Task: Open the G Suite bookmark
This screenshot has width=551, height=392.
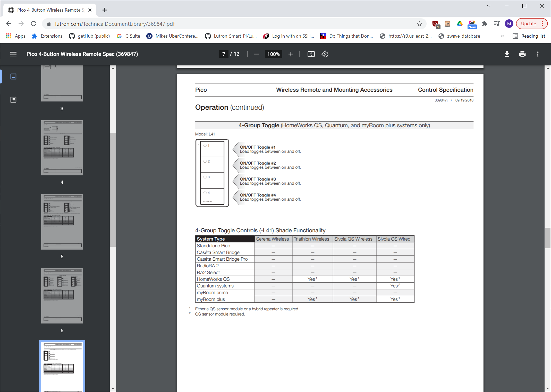Action: coord(128,36)
